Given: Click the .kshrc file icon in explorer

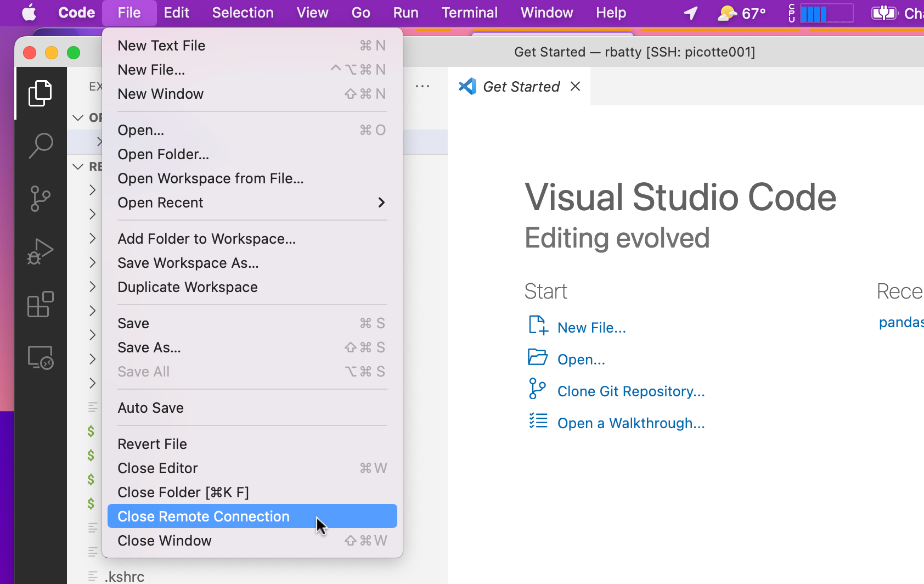Looking at the screenshot, I should (x=93, y=576).
